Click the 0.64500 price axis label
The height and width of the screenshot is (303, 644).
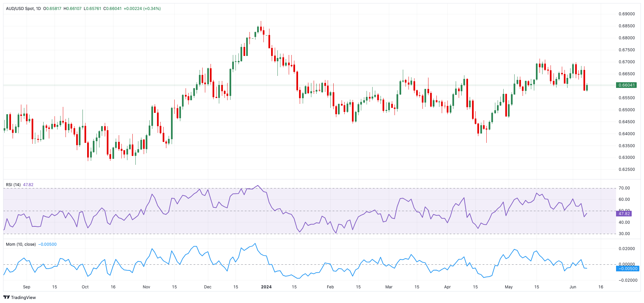(x=627, y=122)
